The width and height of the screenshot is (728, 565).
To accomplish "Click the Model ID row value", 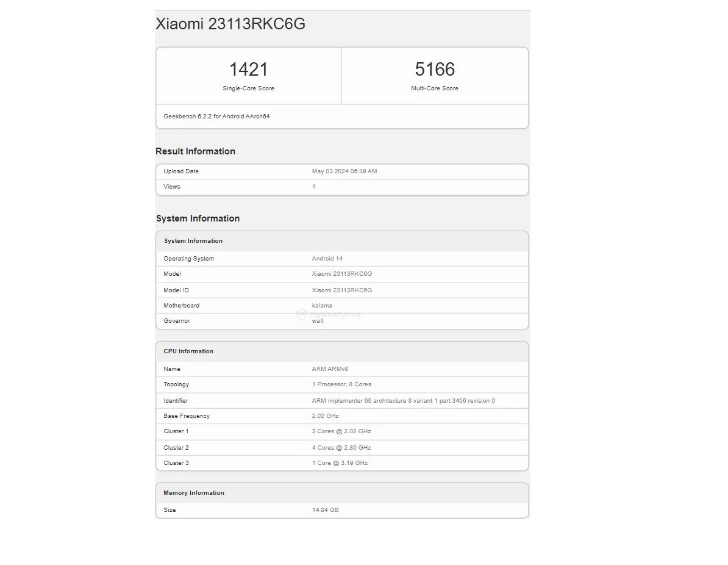I will 342,290.
